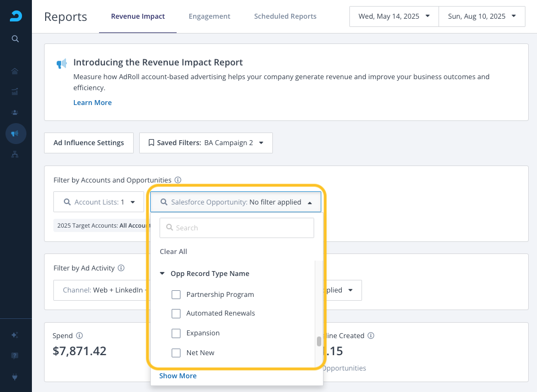Open search from the sidebar magnifier icon
The image size is (537, 392).
click(x=15, y=38)
